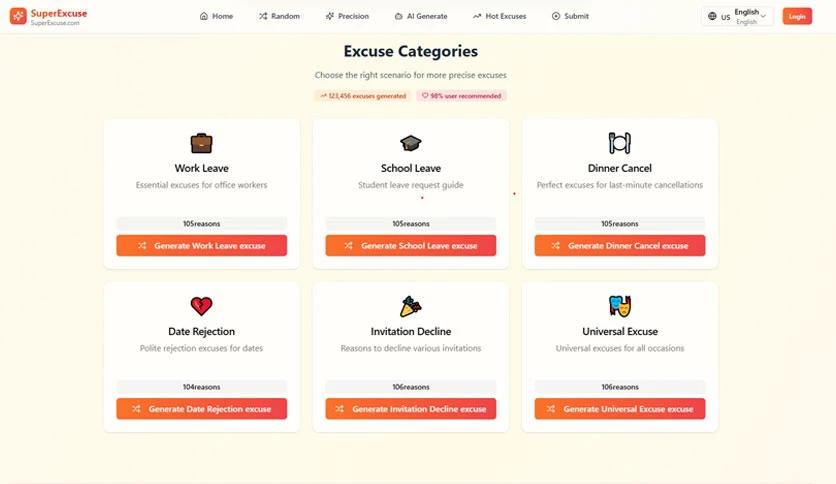Select the School Leave graduation cap icon

pos(411,143)
